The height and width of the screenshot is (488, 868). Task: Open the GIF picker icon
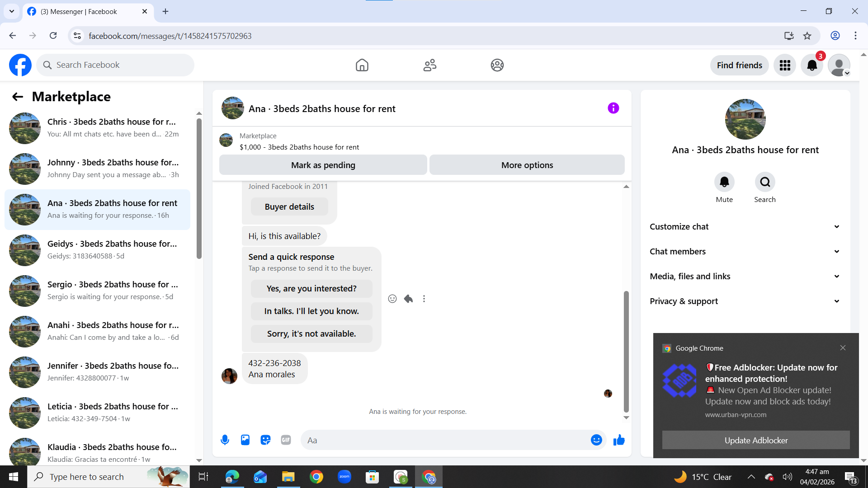point(286,440)
